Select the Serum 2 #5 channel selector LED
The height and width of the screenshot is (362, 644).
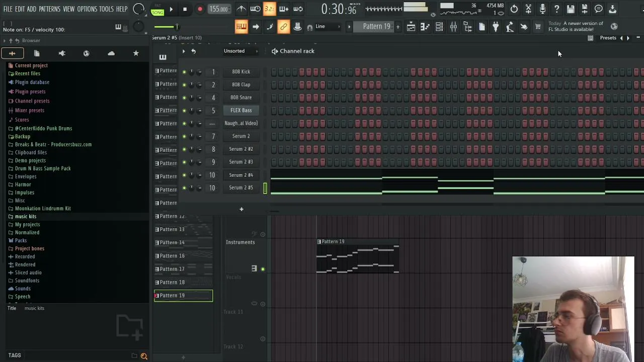pyautogui.click(x=265, y=188)
